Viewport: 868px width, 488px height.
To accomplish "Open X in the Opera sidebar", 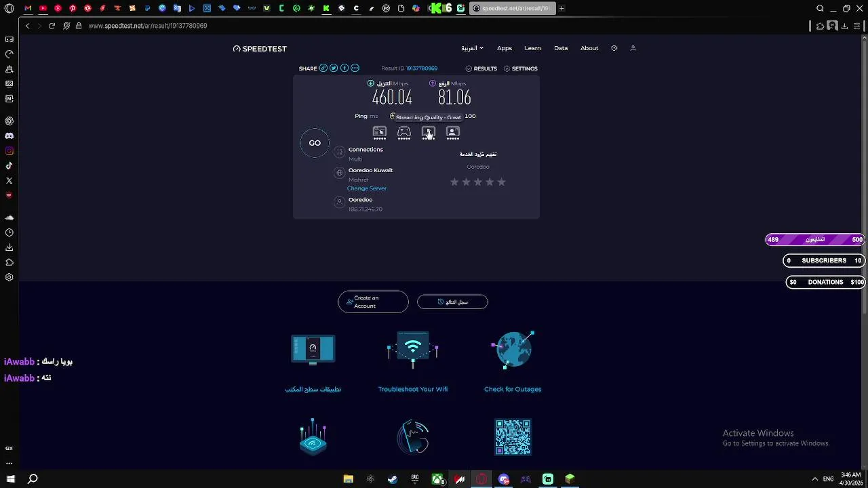I will (9, 181).
